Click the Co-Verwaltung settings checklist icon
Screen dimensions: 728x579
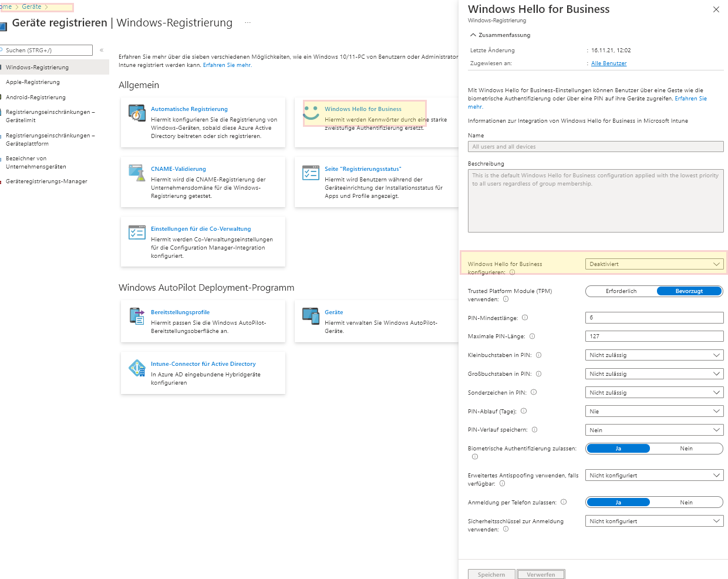137,233
